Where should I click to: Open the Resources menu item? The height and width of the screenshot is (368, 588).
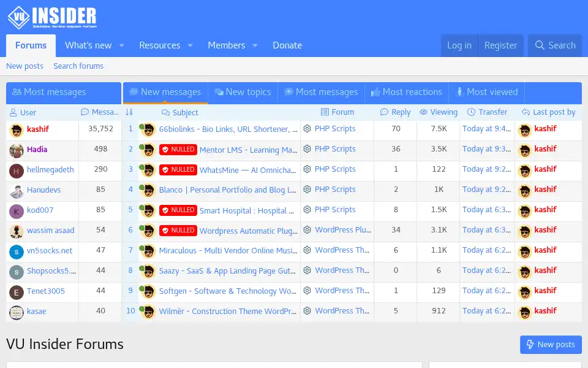160,45
